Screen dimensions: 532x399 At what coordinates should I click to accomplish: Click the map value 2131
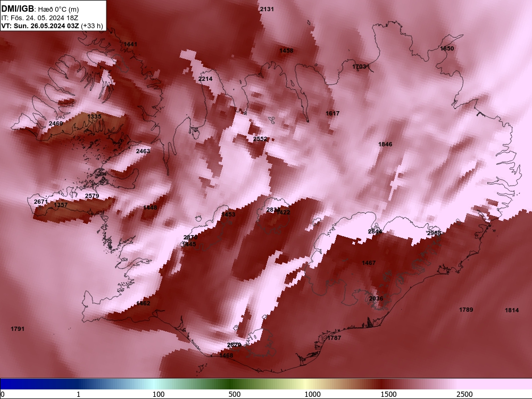[x=267, y=9]
